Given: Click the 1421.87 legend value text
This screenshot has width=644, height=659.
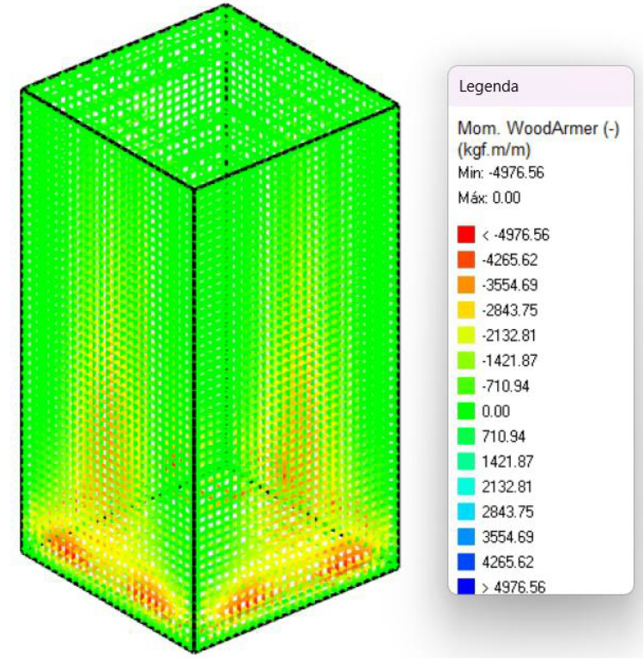Looking at the screenshot, I should tap(507, 462).
